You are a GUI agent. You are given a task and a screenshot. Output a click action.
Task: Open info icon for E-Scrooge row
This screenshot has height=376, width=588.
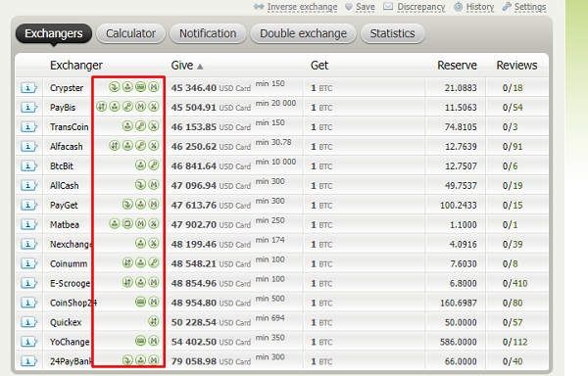tap(28, 283)
